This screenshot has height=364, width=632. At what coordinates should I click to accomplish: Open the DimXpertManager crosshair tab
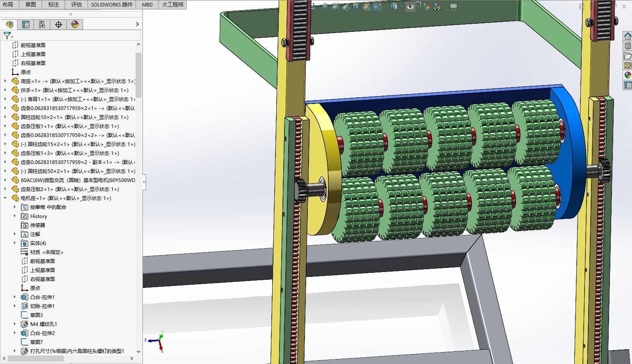click(x=59, y=25)
